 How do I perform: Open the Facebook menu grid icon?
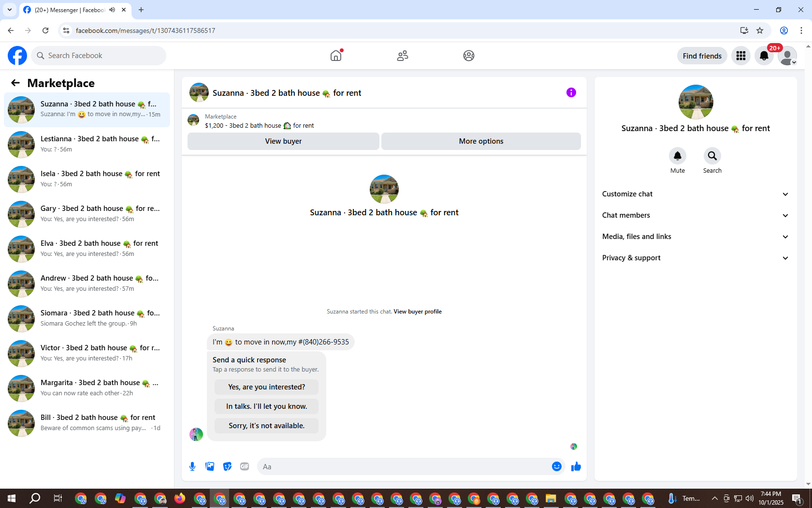(741, 56)
